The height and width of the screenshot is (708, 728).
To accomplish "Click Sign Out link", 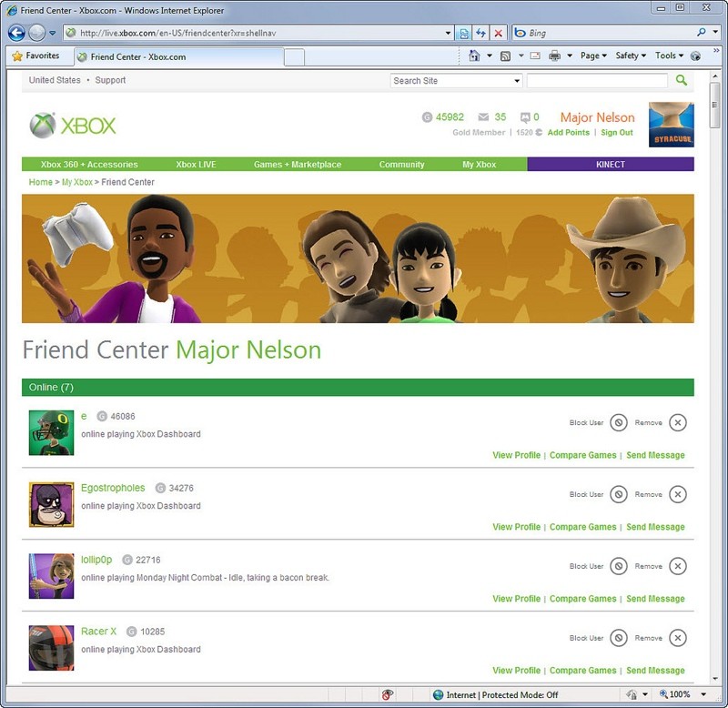I will pyautogui.click(x=617, y=133).
